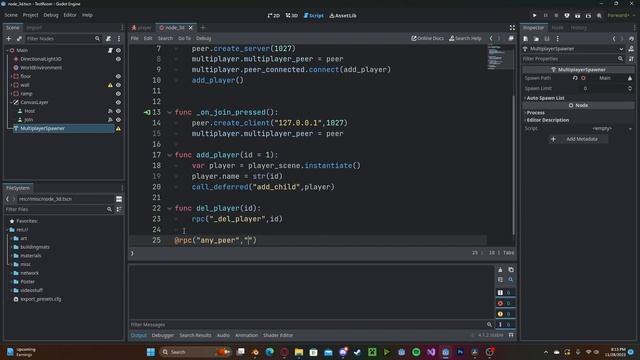Open Search Help

click(465, 38)
